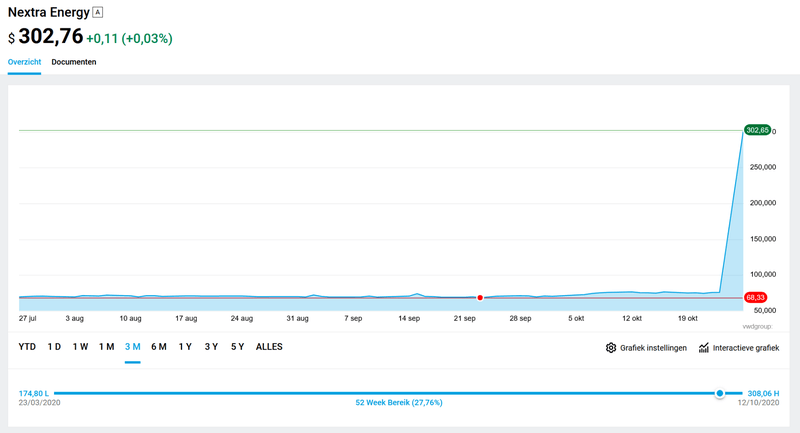Viewport: 800px width, 433px height.
Task: Click the 174,80 L low value
Action: (x=34, y=393)
